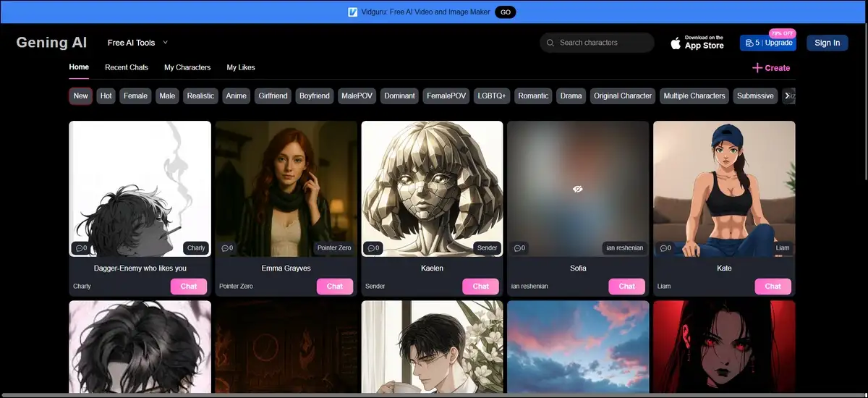
Task: Show more tags with right chevron
Action: point(788,96)
